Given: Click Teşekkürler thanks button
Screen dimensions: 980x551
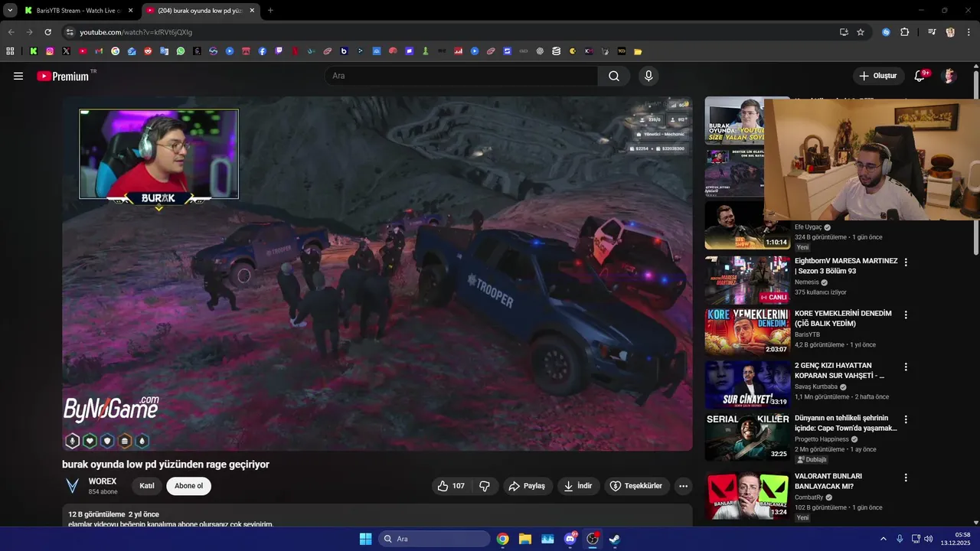Looking at the screenshot, I should [636, 486].
